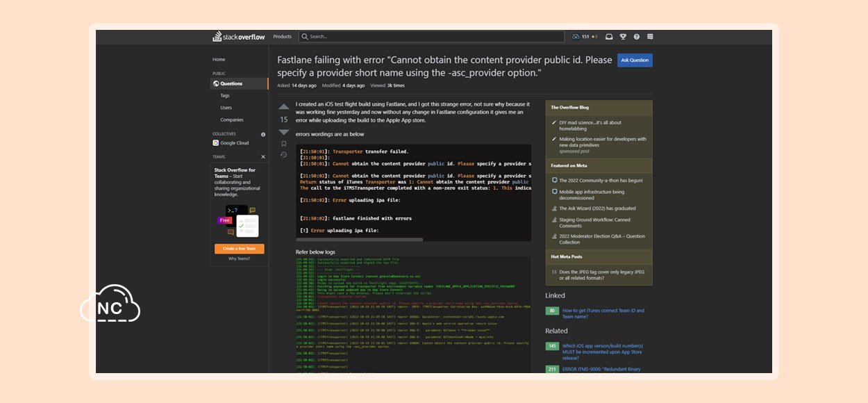Open Staging Ground Workflow: Canned Comments
This screenshot has height=403, width=868.
(x=594, y=222)
